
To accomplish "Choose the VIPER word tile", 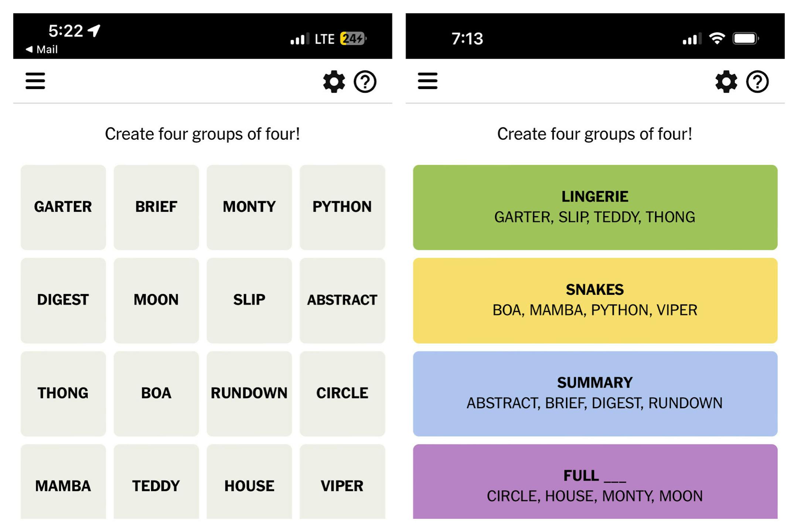I will 342,481.
